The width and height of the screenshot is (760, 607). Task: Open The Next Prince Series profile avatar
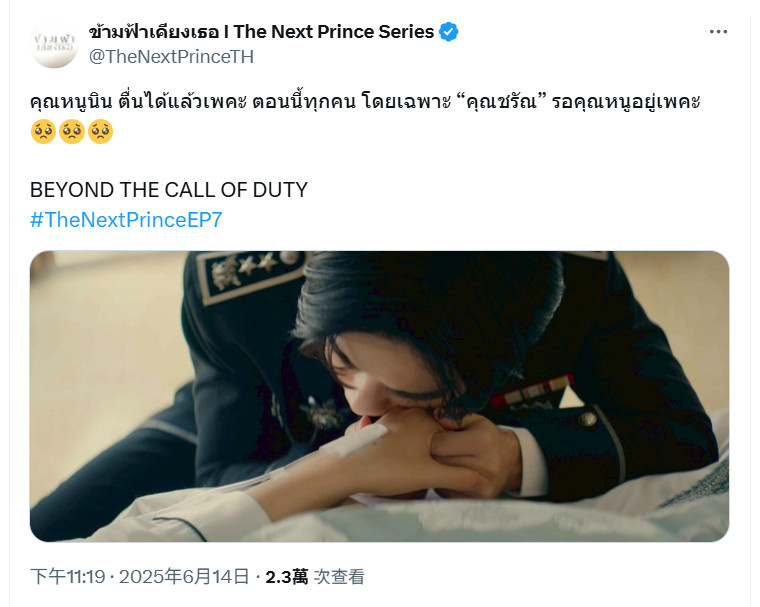[54, 45]
